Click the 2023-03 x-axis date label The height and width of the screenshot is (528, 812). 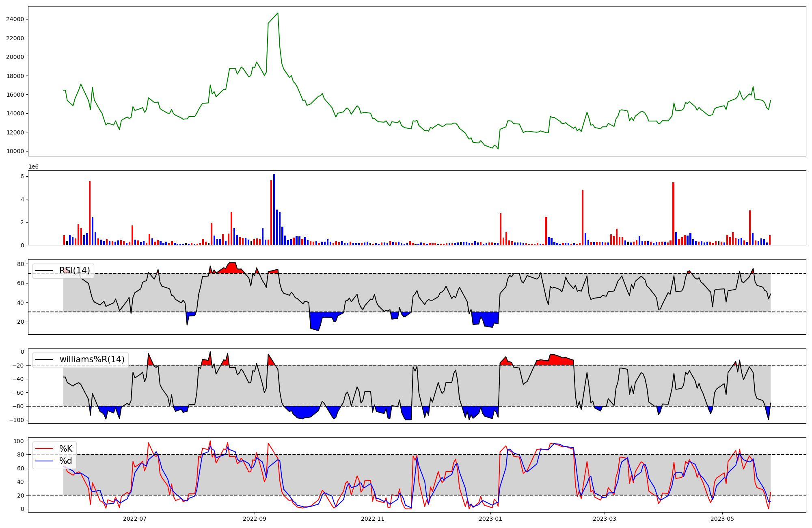[x=605, y=519]
